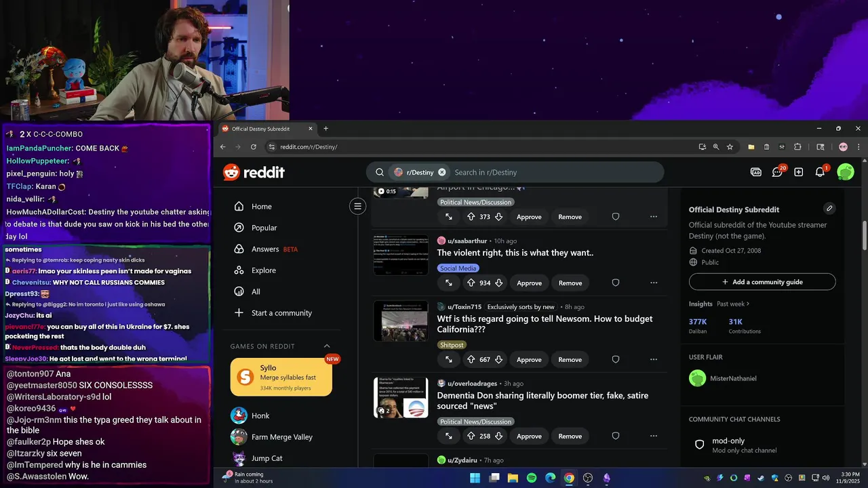Open more options on the u/Toxin715 post

click(x=654, y=359)
